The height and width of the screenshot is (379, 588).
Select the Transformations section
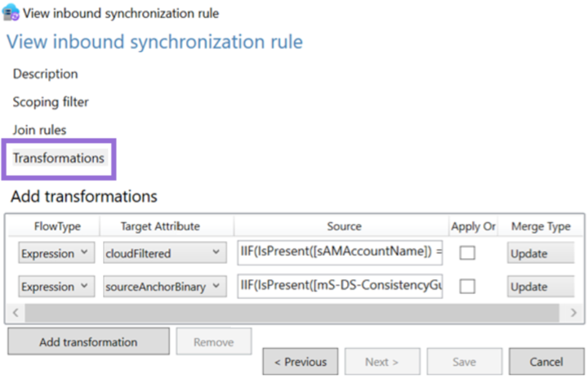coord(59,158)
